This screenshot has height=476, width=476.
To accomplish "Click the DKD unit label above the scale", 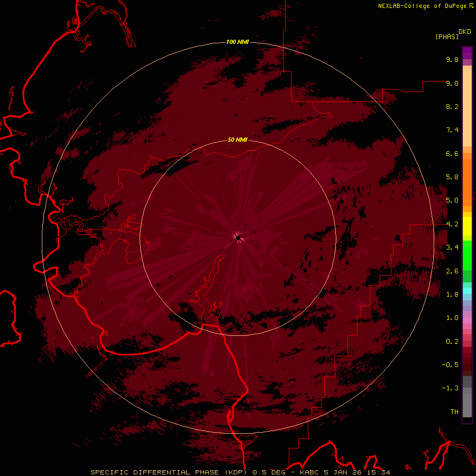I will [464, 32].
